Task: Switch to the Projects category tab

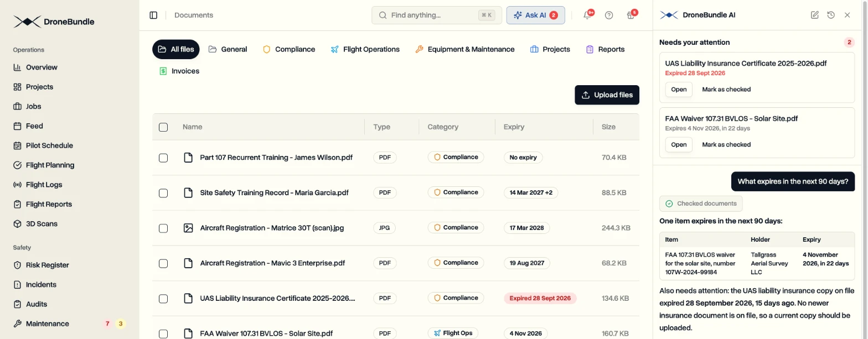Action: pos(550,49)
